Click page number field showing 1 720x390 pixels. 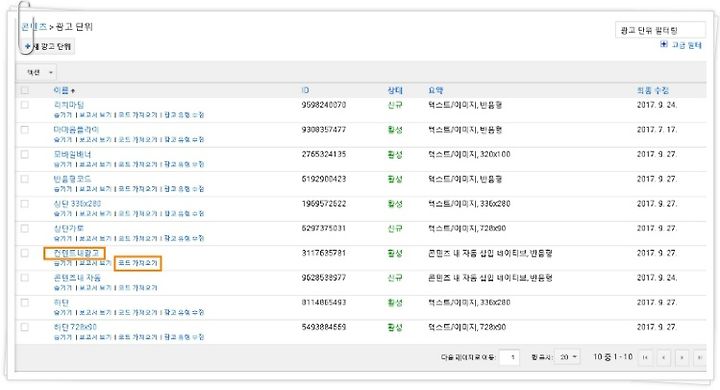point(509,357)
